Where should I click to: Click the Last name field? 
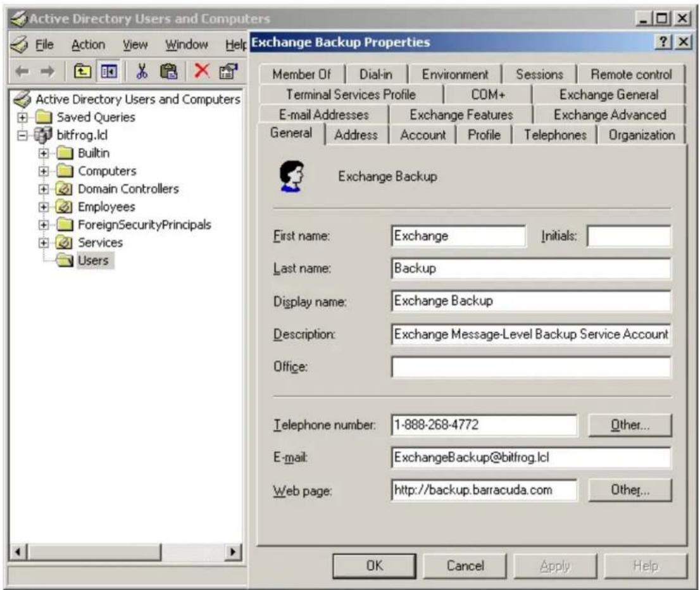click(531, 268)
